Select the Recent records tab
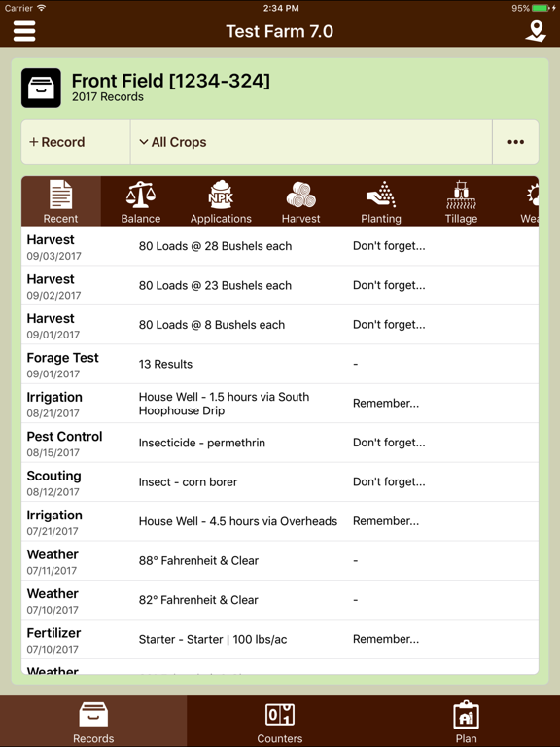The width and height of the screenshot is (560, 747). 61,201
